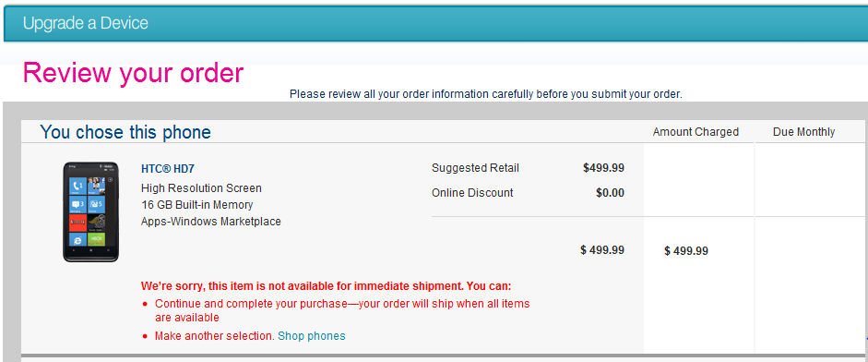Screen dimensions: 868x362
Task: Select the 16 GB Built-in Memory text
Action: (197, 205)
